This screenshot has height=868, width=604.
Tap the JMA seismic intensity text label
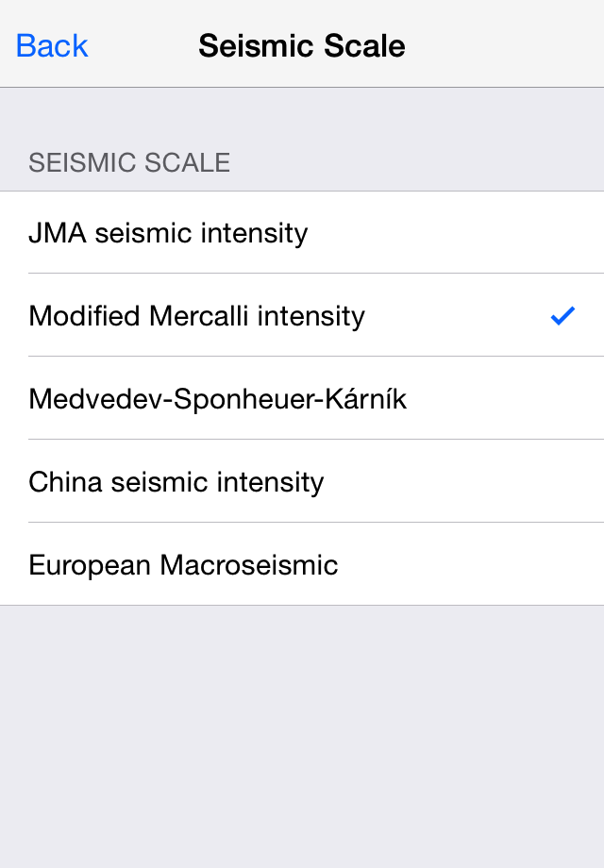tap(168, 233)
